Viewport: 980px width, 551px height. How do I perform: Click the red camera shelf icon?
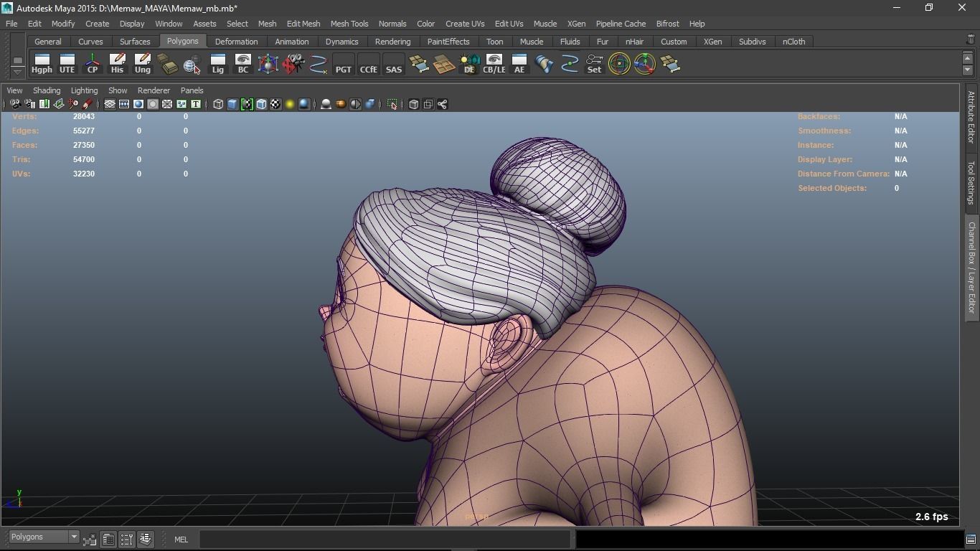(x=293, y=64)
